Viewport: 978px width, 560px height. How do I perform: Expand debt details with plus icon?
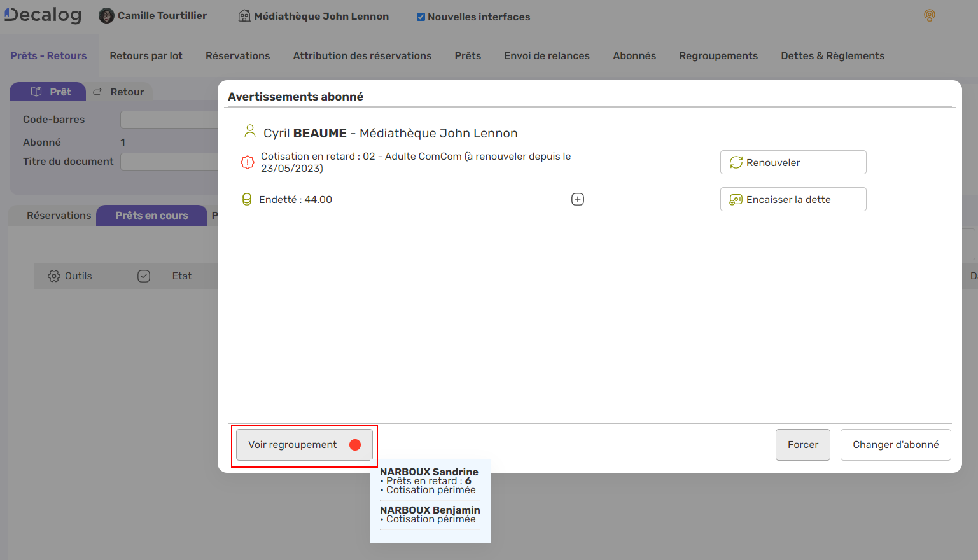point(577,199)
